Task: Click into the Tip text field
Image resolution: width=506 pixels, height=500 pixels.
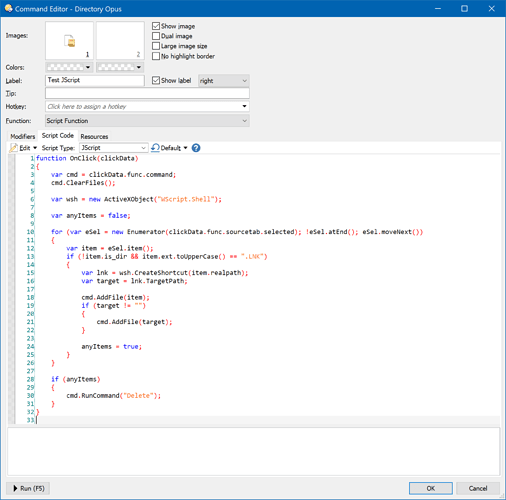Action: pyautogui.click(x=147, y=93)
